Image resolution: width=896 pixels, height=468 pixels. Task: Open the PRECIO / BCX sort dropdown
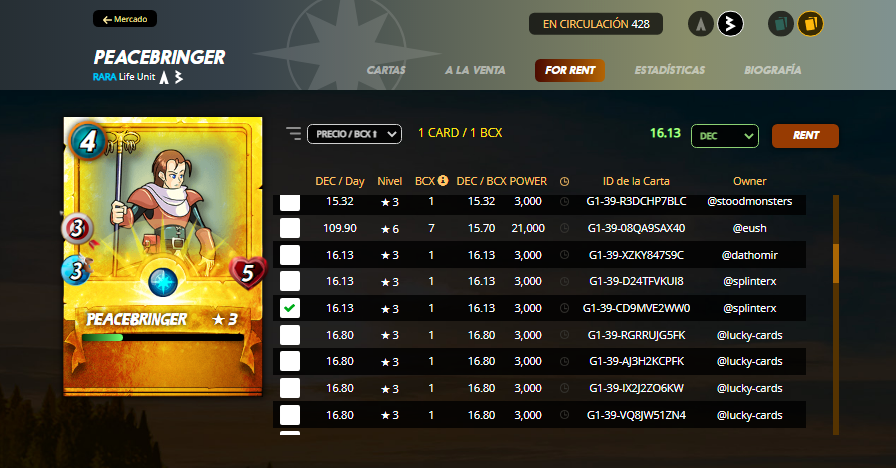[354, 134]
